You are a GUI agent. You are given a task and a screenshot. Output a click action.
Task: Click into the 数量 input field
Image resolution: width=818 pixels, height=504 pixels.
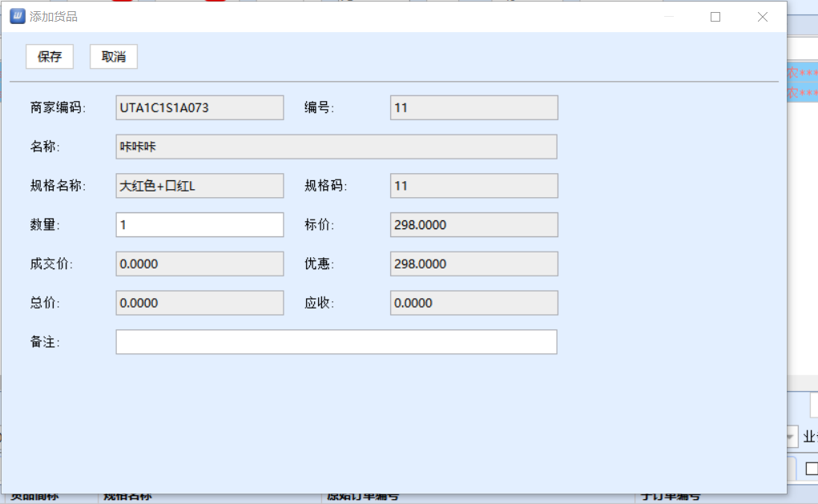199,225
